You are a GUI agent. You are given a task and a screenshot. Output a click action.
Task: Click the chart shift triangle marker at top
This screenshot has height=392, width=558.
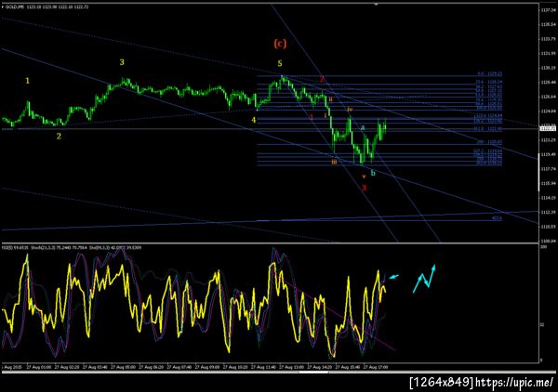click(x=376, y=5)
